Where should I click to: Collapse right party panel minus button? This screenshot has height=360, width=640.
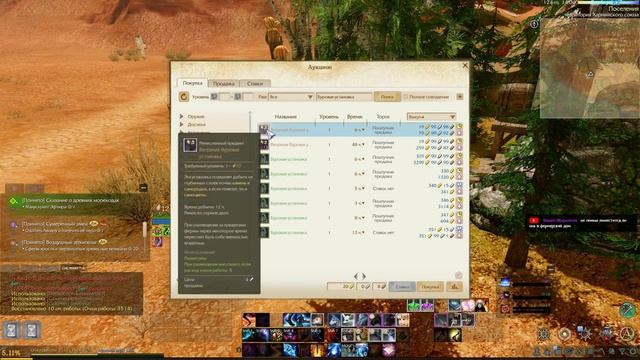click(x=550, y=270)
